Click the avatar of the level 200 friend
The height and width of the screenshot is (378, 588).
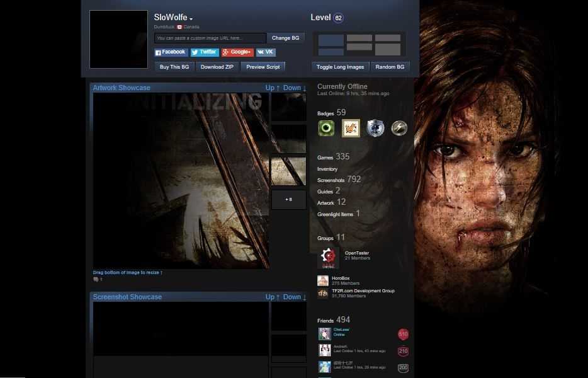(x=325, y=367)
